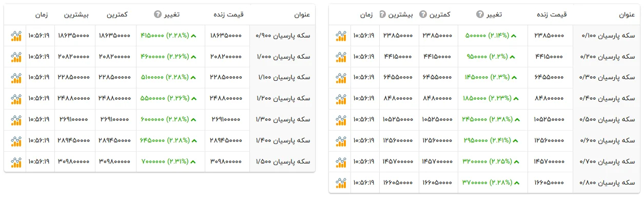Open chart icon for سکه پارسیان ۱/۲۰۰ row

pos(16,99)
